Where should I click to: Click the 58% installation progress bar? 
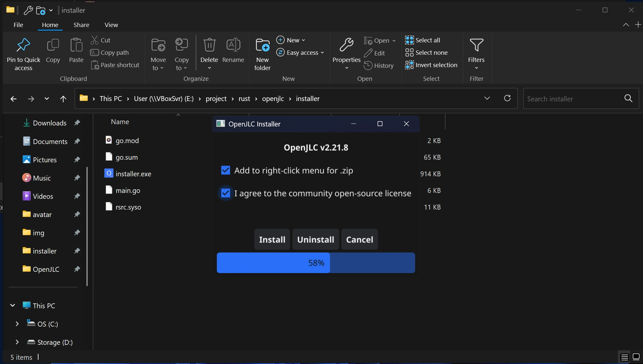click(x=316, y=263)
